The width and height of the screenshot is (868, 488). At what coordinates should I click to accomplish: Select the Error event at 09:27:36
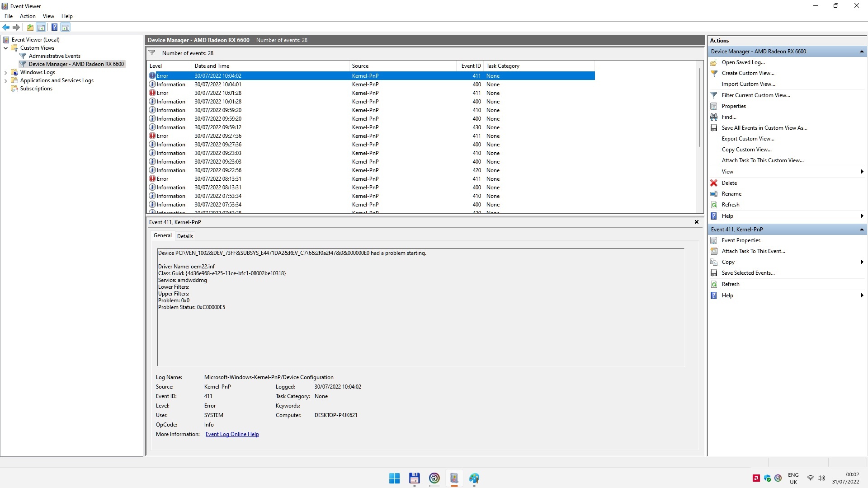click(371, 136)
